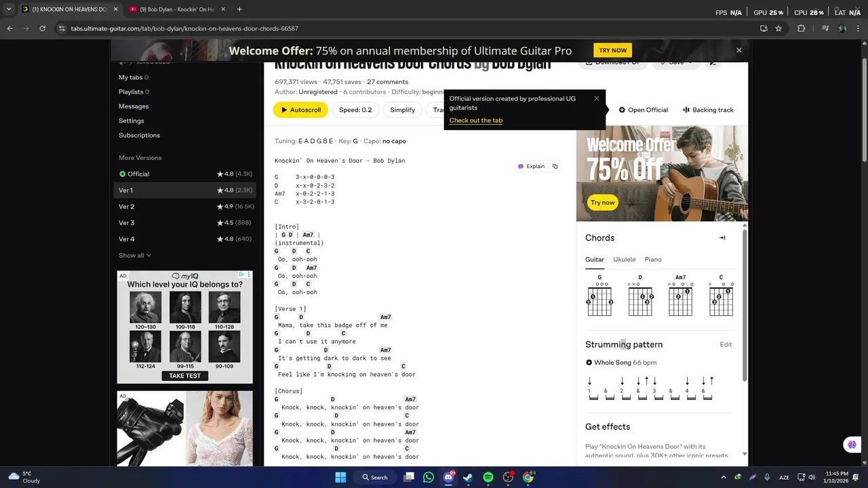Screen dimensions: 868x488
Task: Click TRY NOW on the welcome offer banner
Action: click(612, 50)
